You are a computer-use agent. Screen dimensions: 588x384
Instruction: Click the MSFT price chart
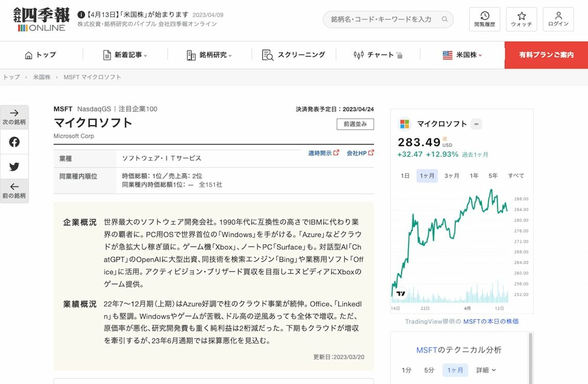(x=450, y=246)
